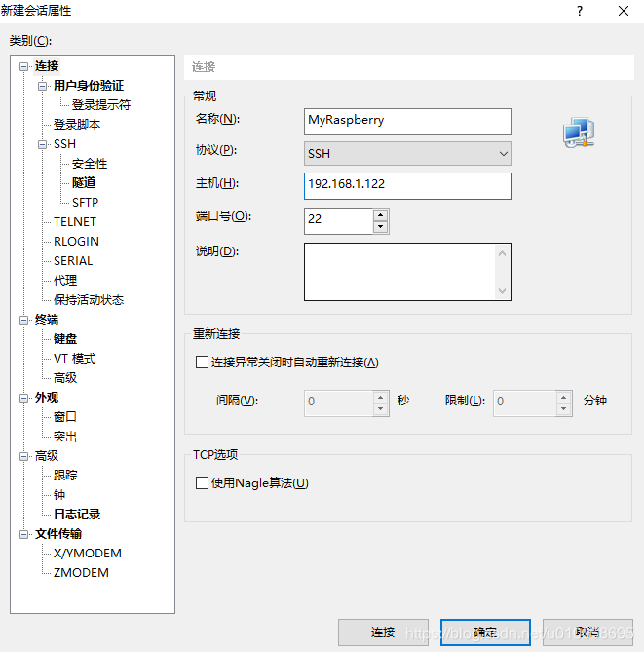Click the description box scroll down arrow
644x652 pixels.
click(x=502, y=290)
